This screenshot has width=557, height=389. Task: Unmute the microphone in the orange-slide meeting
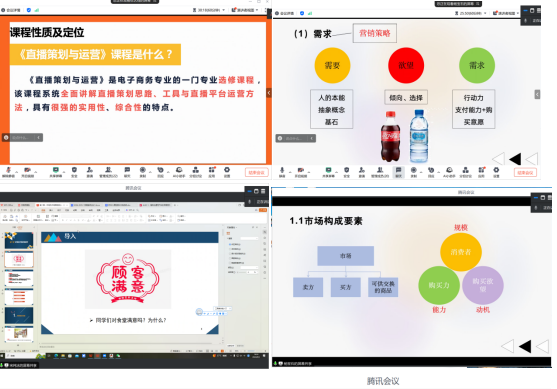coord(8,171)
